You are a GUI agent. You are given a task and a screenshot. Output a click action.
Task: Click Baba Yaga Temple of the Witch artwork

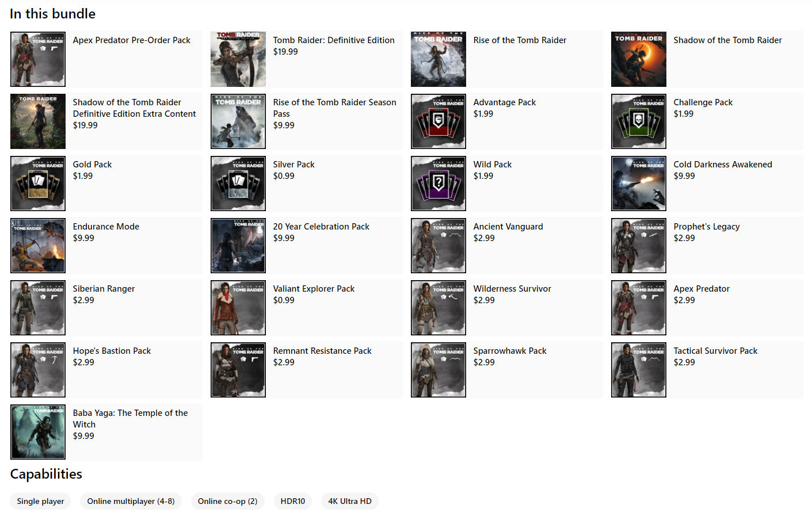coord(38,432)
